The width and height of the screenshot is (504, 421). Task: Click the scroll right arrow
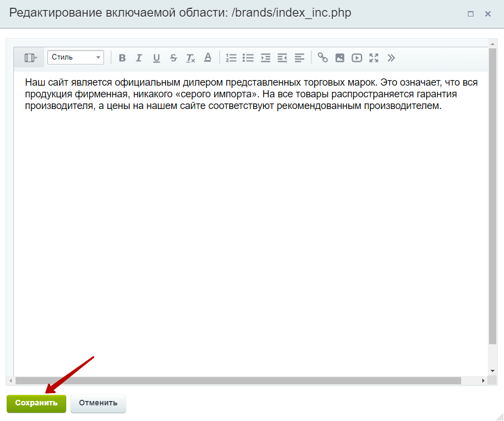coord(483,381)
